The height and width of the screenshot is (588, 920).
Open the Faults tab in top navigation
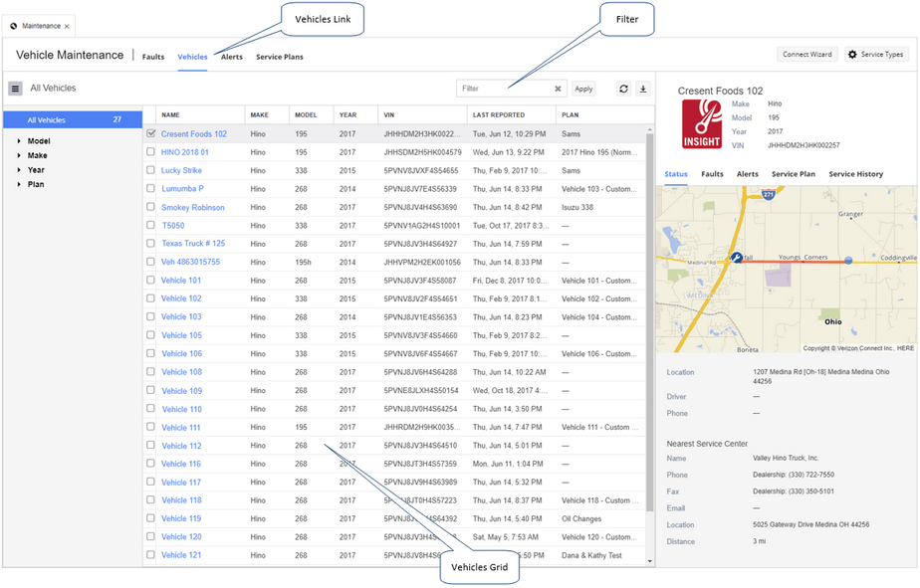click(x=153, y=57)
